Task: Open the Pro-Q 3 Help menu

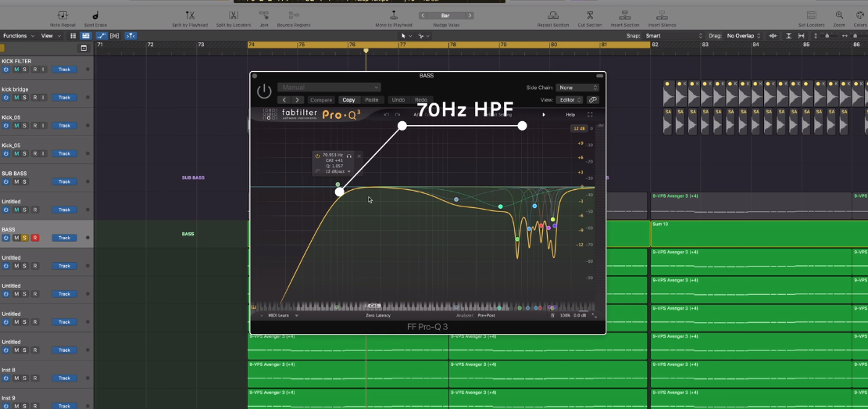Action: click(570, 115)
